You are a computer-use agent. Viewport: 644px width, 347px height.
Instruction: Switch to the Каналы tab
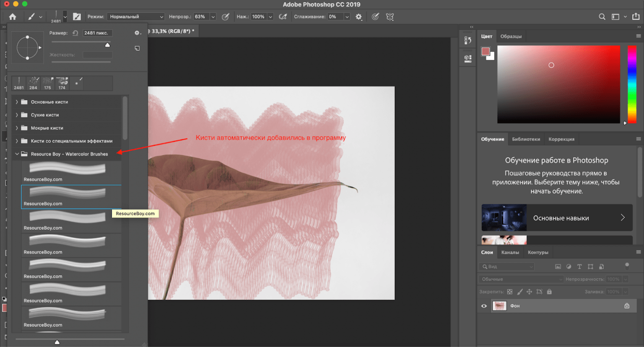(510, 252)
